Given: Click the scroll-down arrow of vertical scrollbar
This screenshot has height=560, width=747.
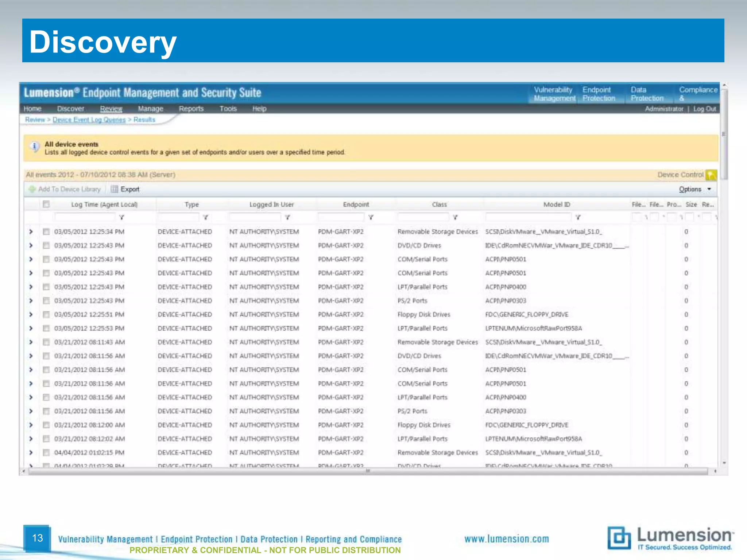Looking at the screenshot, I should tap(725, 463).
